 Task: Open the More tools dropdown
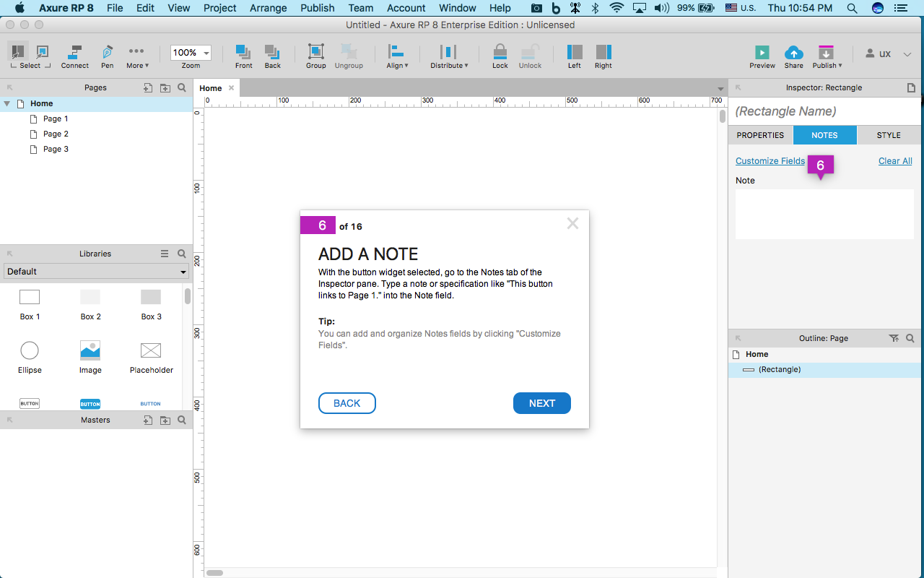(136, 56)
